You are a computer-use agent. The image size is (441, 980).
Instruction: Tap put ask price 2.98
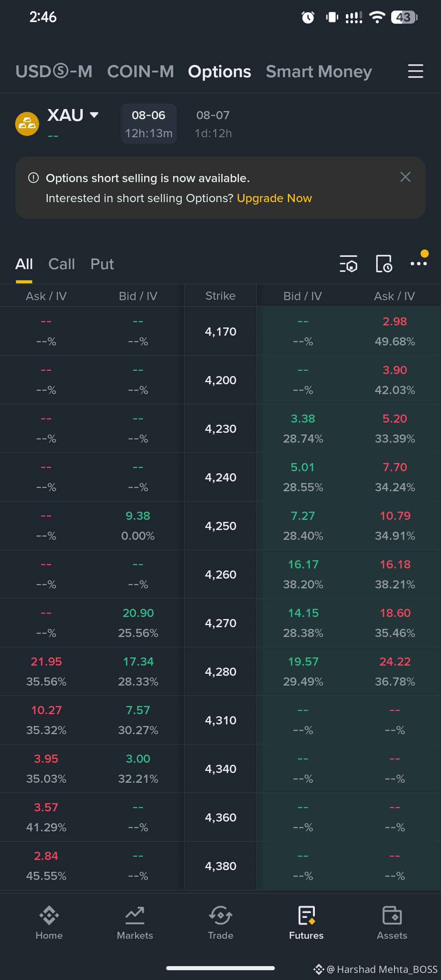pyautogui.click(x=395, y=321)
